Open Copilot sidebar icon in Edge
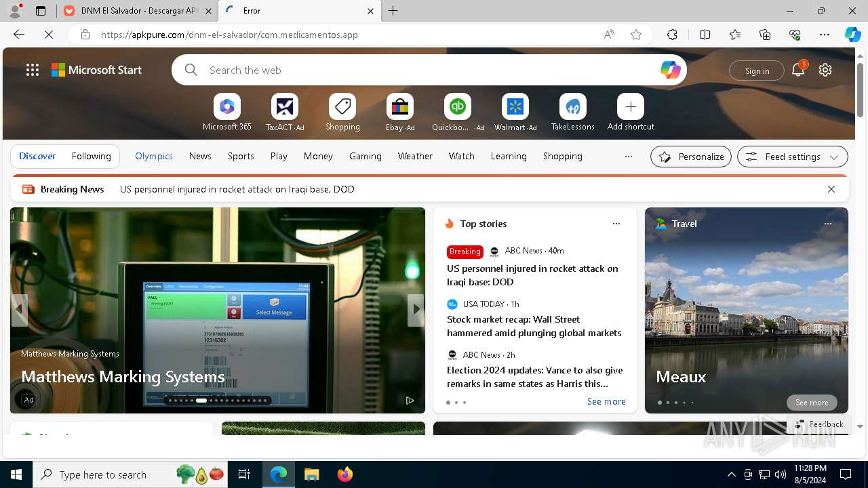This screenshot has height=488, width=868. (852, 35)
